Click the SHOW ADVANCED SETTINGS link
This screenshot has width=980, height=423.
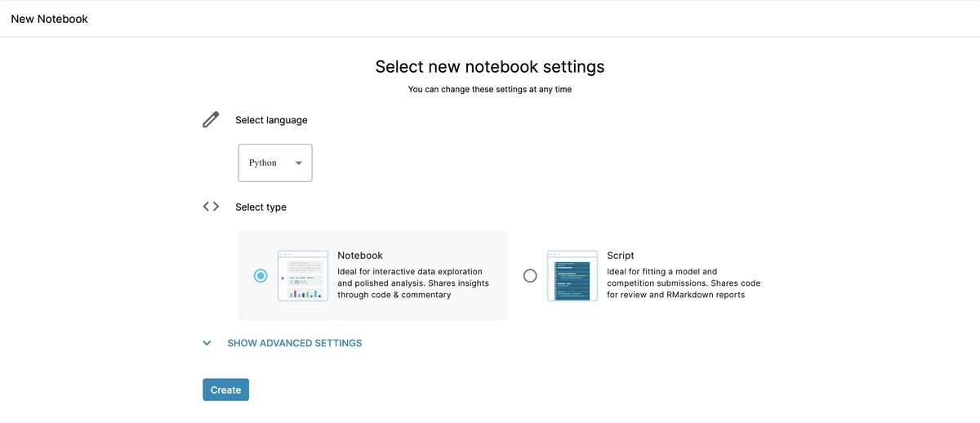click(294, 344)
